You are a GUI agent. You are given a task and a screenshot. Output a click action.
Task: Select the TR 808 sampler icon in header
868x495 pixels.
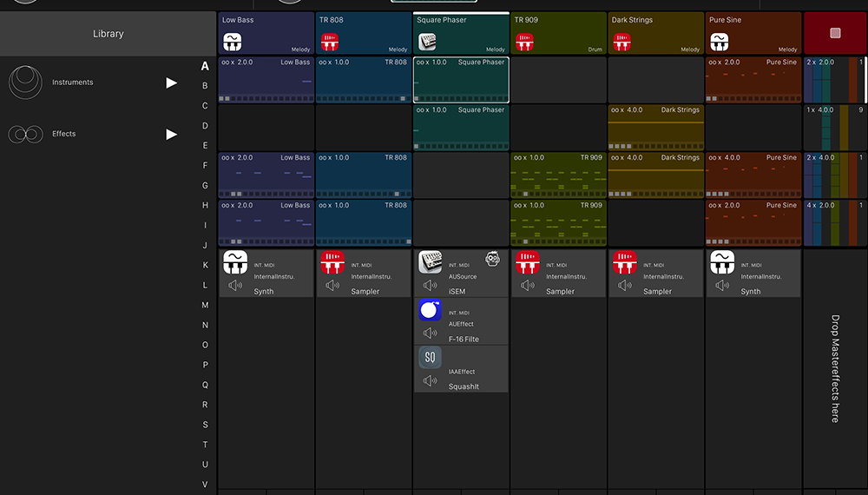click(x=330, y=43)
